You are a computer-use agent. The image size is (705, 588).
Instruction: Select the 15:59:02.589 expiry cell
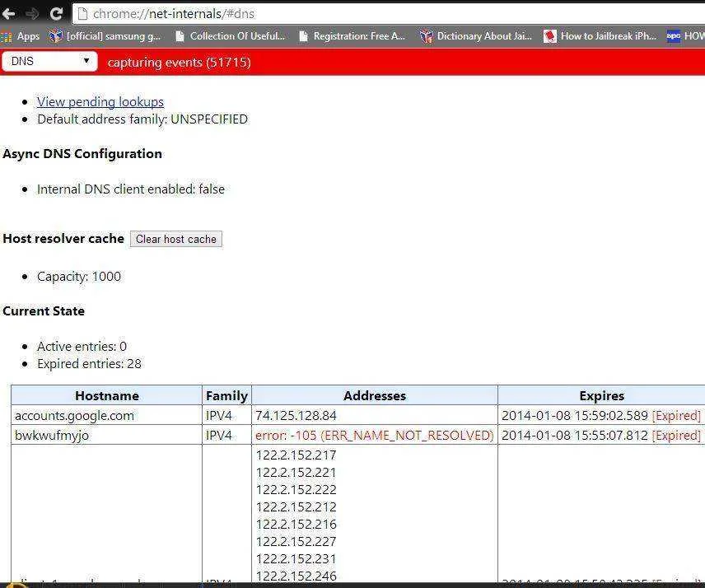601,415
